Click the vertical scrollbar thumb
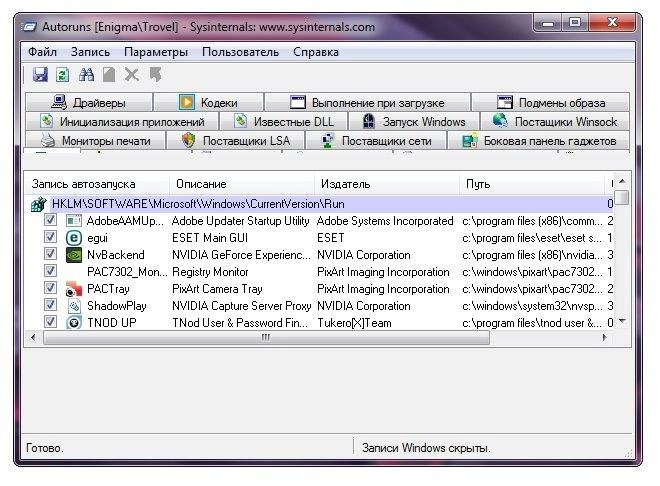The image size is (660, 486). [x=622, y=198]
